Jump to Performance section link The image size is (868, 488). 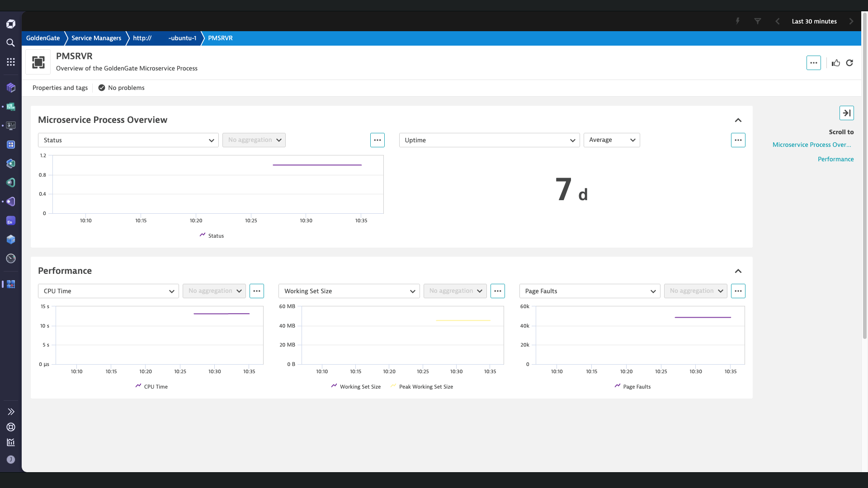point(836,159)
